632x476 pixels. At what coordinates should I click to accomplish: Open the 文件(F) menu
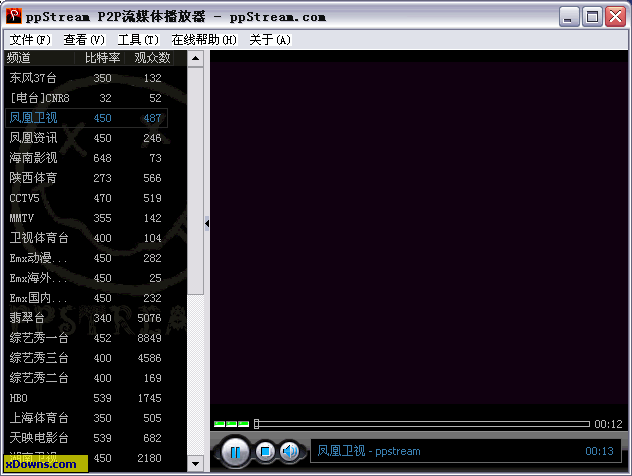(x=30, y=39)
